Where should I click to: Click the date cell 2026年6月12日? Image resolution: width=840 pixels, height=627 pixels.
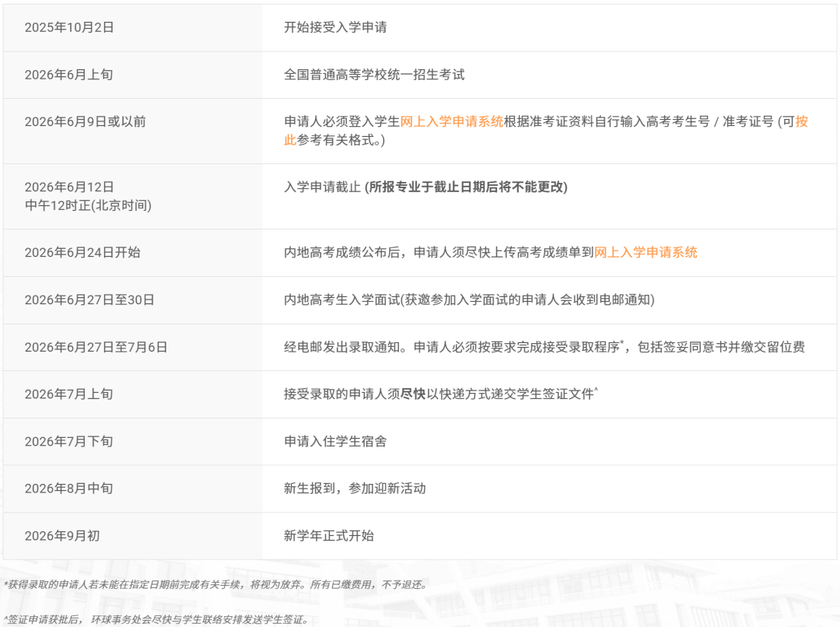click(x=69, y=187)
